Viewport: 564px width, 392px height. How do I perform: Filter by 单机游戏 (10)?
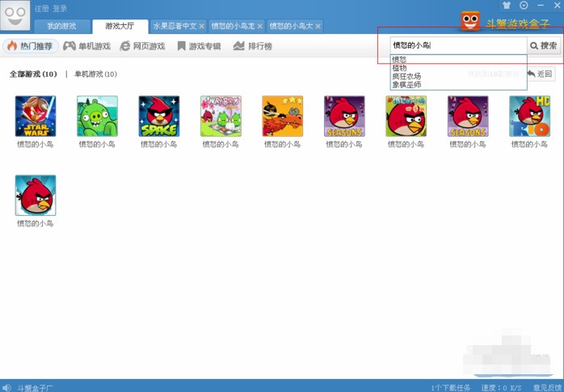tap(95, 74)
